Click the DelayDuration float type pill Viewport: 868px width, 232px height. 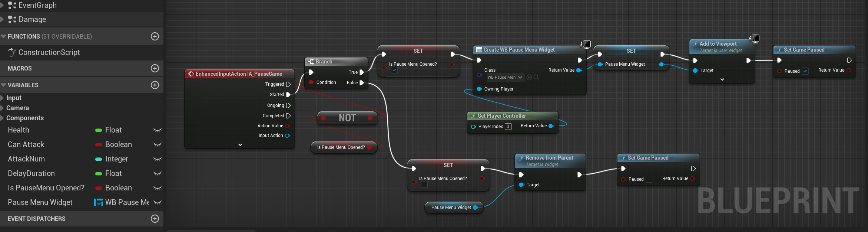click(x=99, y=174)
